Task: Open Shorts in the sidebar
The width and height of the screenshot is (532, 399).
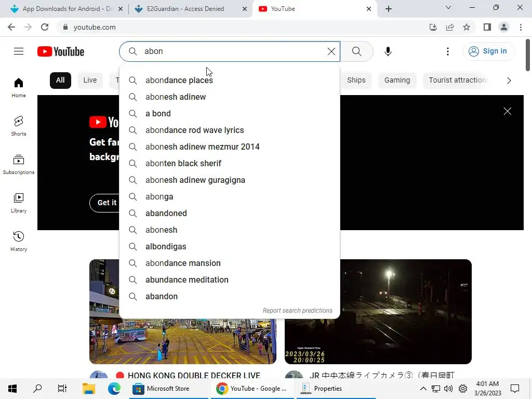Action: point(19,126)
